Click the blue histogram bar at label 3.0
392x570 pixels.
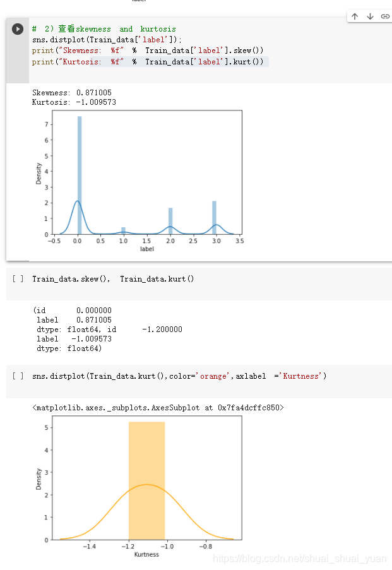tap(214, 217)
